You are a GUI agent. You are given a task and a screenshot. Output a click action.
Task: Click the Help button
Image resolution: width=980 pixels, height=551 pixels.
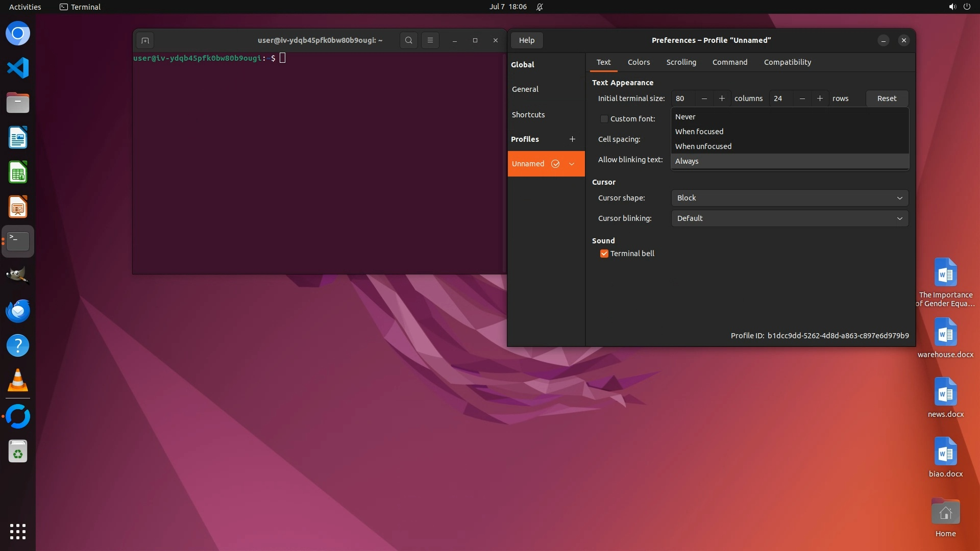pos(526,40)
